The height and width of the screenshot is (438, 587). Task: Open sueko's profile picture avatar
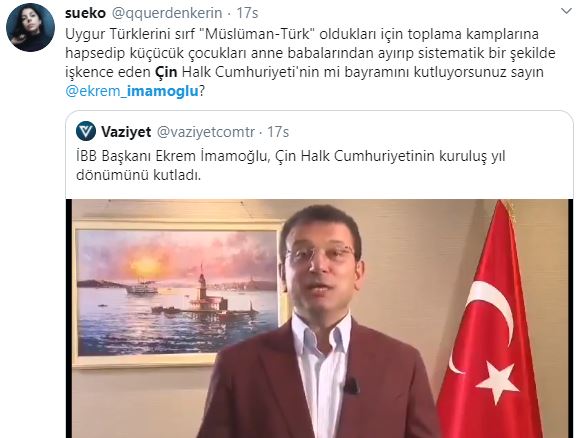[x=30, y=27]
